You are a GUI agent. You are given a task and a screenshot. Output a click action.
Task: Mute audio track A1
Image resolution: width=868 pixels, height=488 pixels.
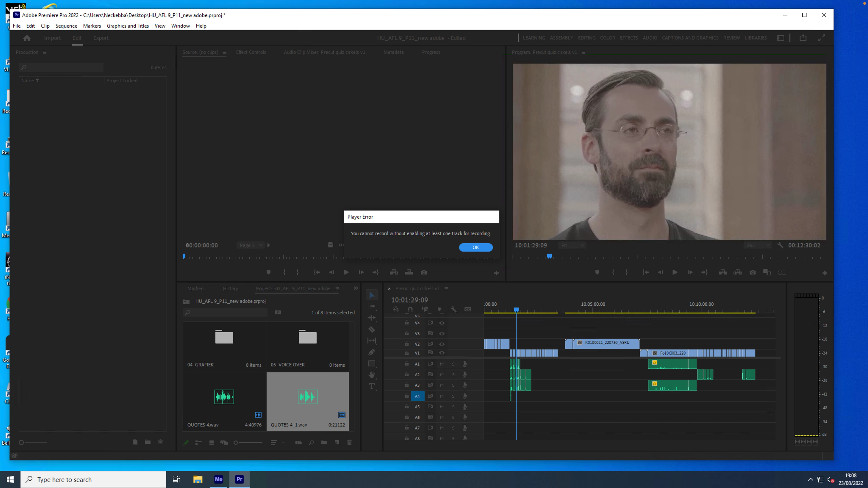442,364
